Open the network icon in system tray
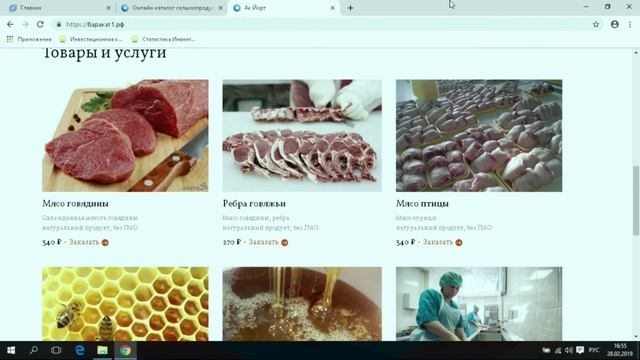The height and width of the screenshot is (360, 640). [558, 350]
